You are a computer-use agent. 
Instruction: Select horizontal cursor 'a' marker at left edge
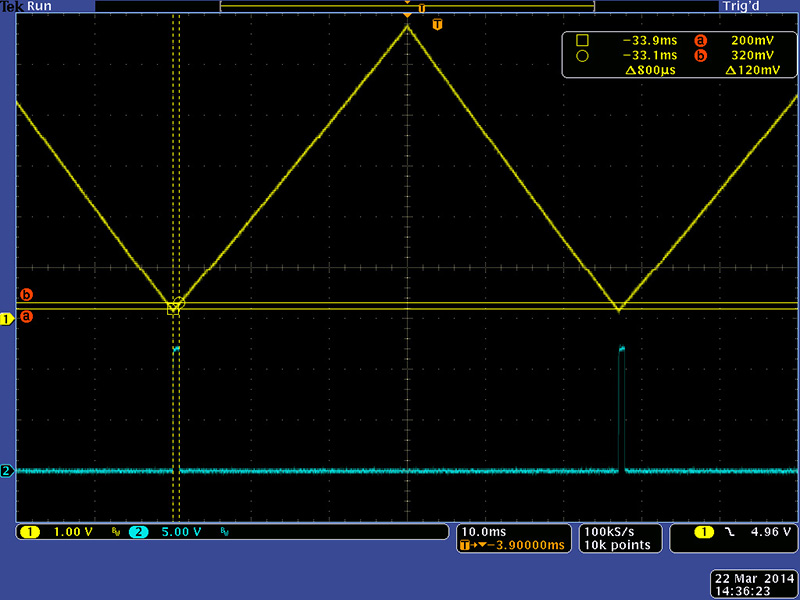tap(27, 317)
